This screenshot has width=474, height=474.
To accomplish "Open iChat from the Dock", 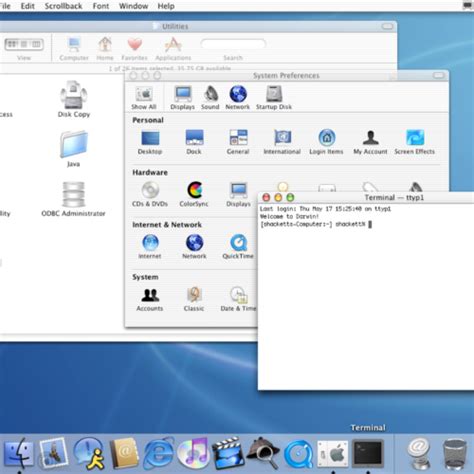I will (89, 453).
